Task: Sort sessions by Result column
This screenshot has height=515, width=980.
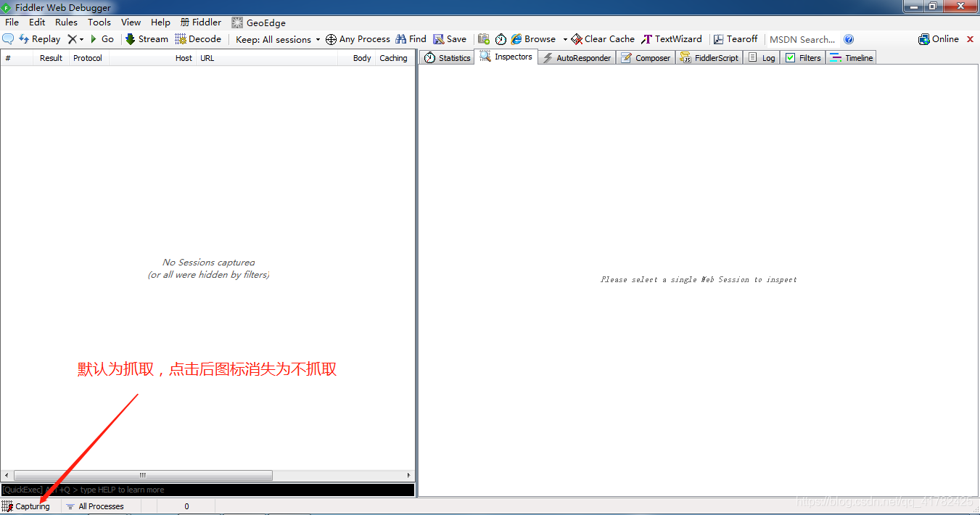Action: (x=51, y=58)
